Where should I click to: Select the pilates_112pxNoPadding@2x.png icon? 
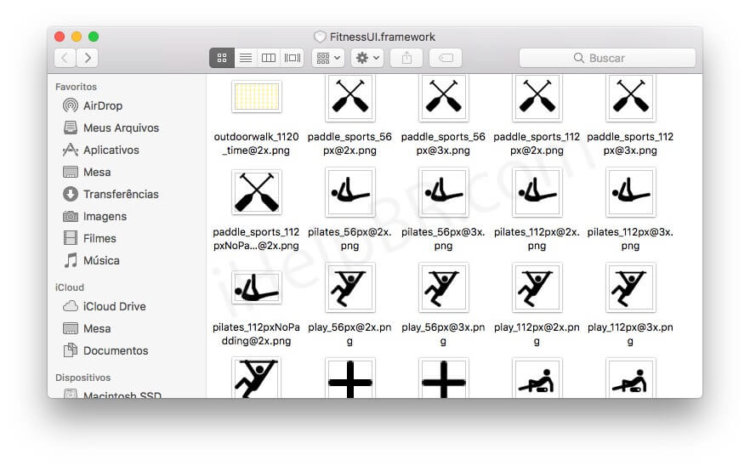click(256, 288)
